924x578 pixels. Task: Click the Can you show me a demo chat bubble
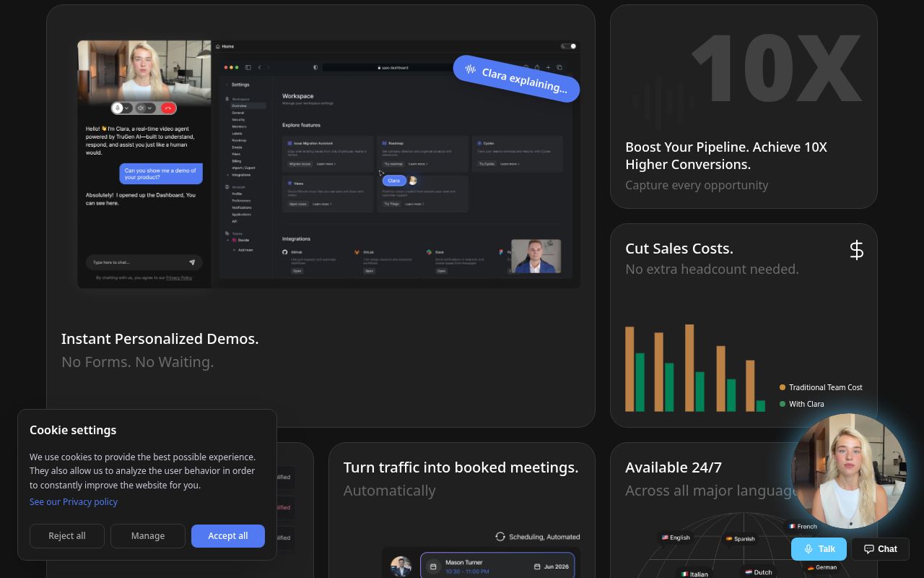point(161,173)
